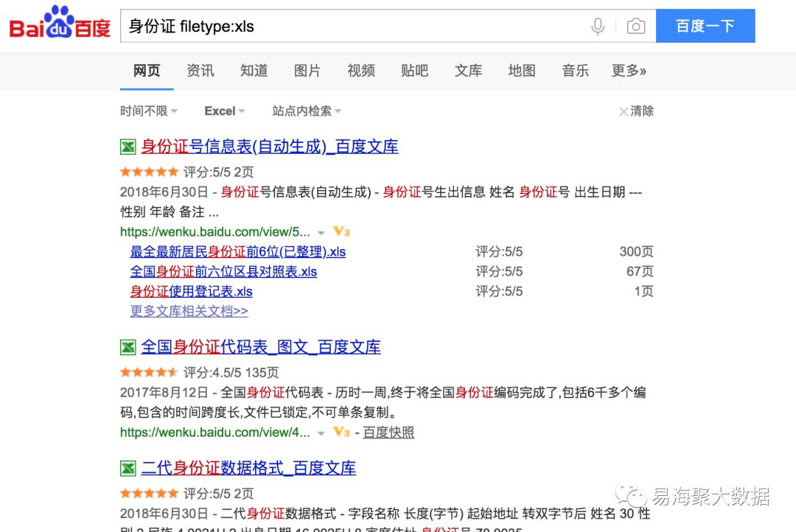Click Excel icon beside 二代身份证数据格式 result
The height and width of the screenshot is (532, 796).
pos(128,468)
